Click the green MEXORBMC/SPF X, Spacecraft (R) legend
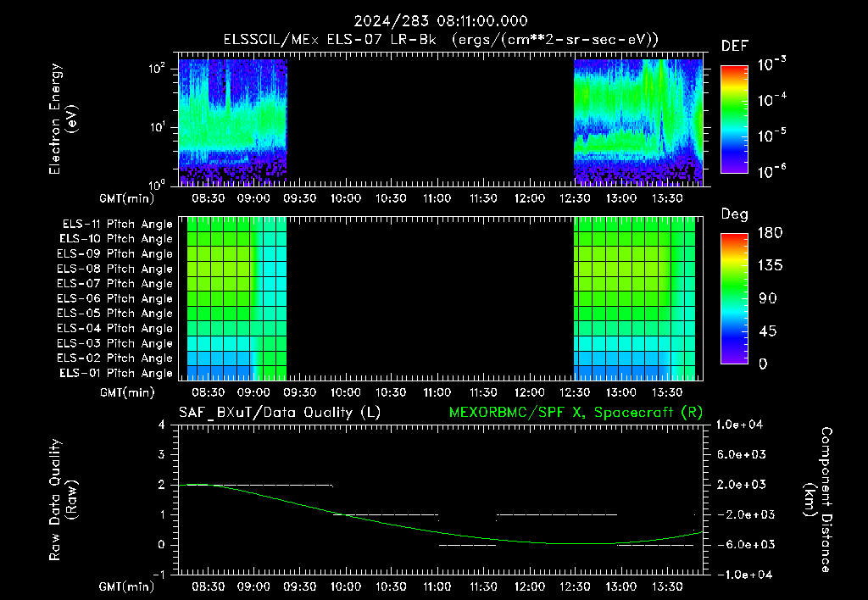This screenshot has height=600, width=868. pyautogui.click(x=576, y=413)
